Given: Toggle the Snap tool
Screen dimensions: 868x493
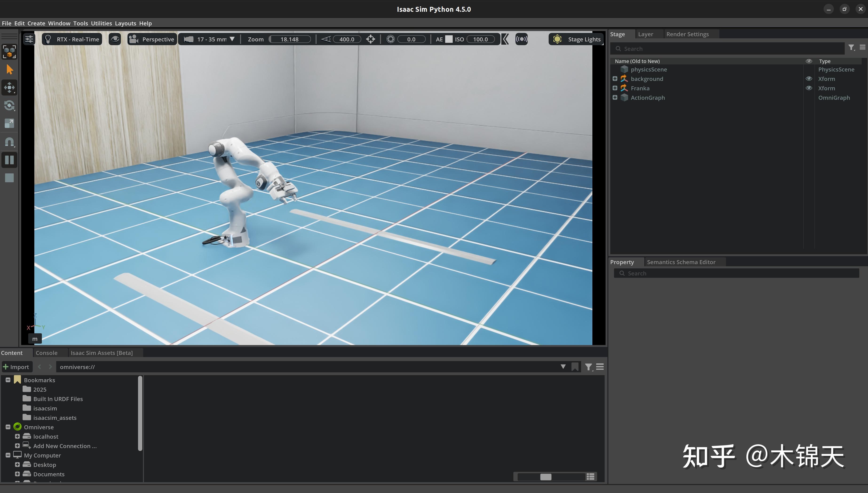Looking at the screenshot, I should tap(9, 142).
